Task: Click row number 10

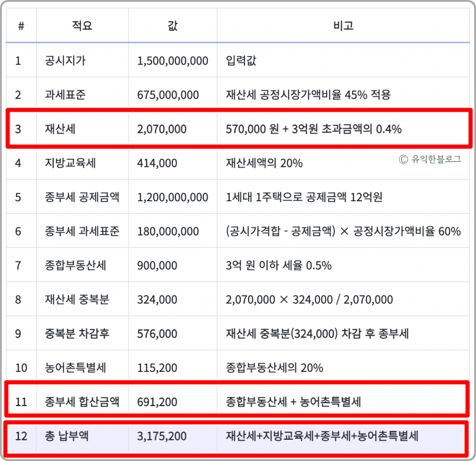Action: tap(21, 368)
